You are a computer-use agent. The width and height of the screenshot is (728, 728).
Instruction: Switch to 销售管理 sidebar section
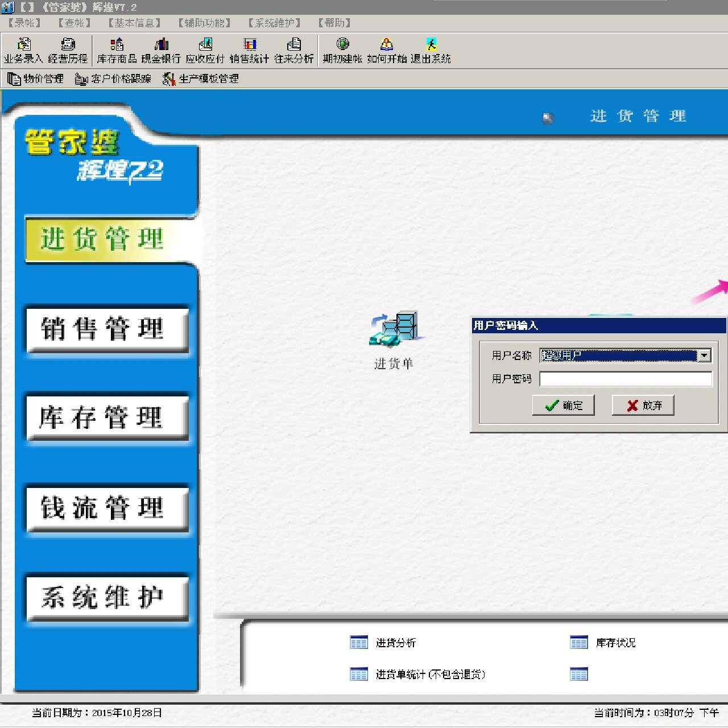click(x=107, y=329)
